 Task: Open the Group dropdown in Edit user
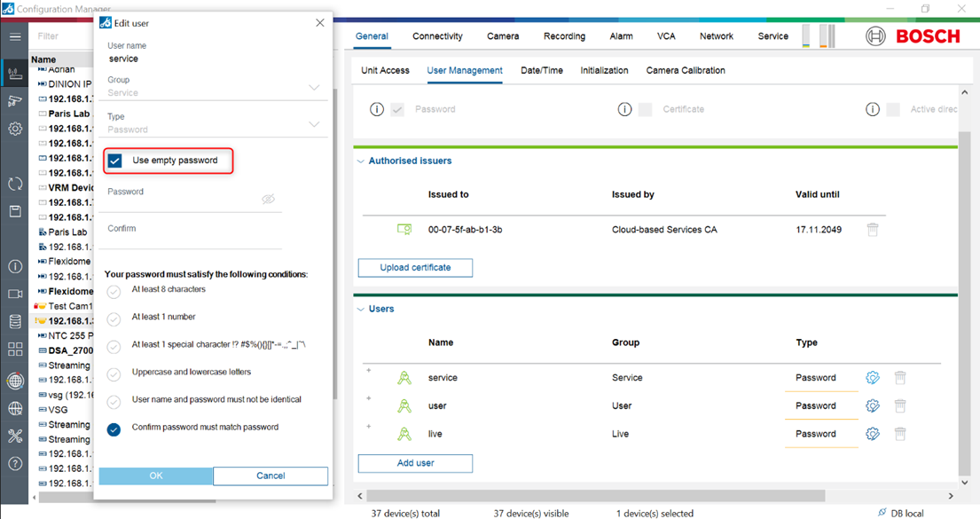click(x=313, y=87)
